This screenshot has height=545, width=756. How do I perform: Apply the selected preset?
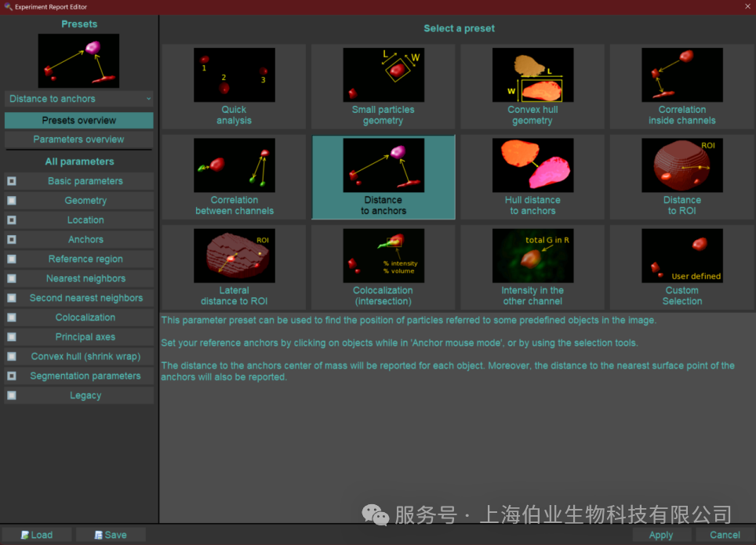click(x=661, y=535)
